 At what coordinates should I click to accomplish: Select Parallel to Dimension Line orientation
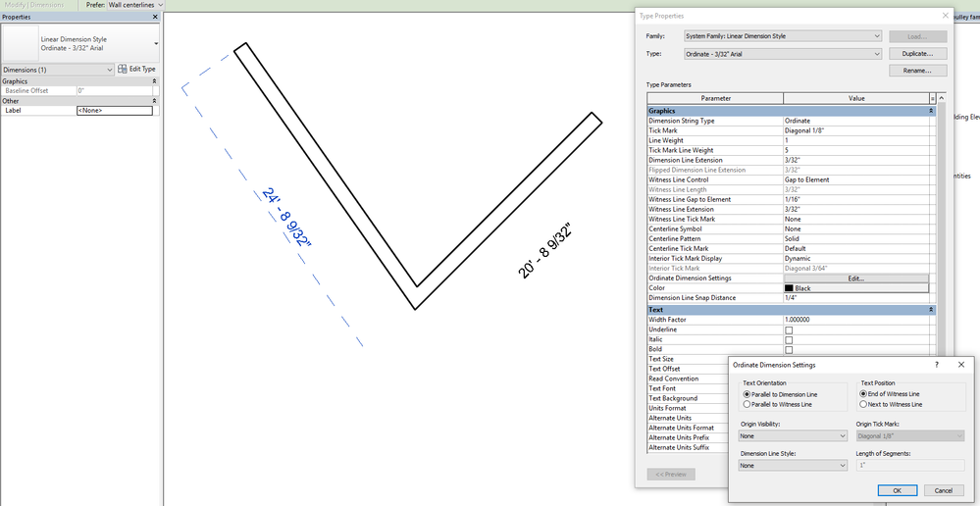747,395
